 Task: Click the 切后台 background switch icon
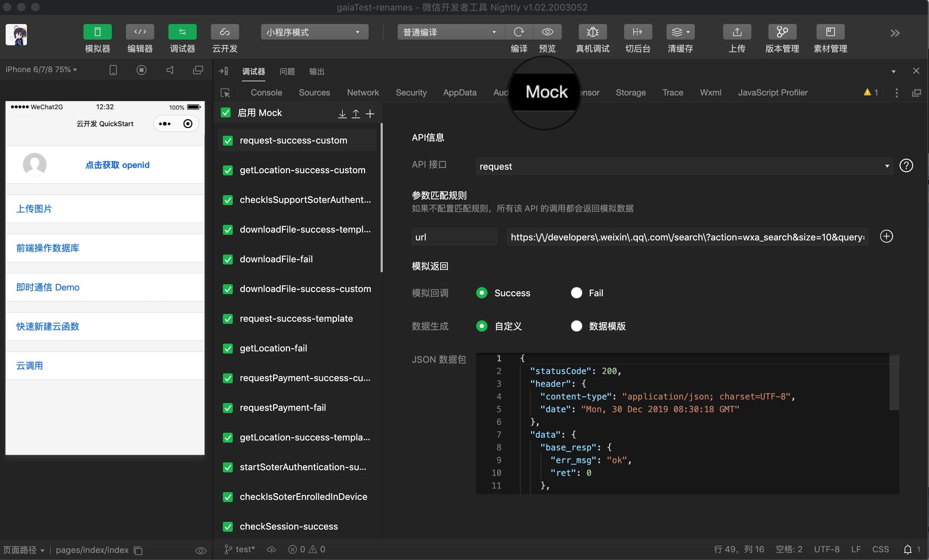(x=637, y=32)
